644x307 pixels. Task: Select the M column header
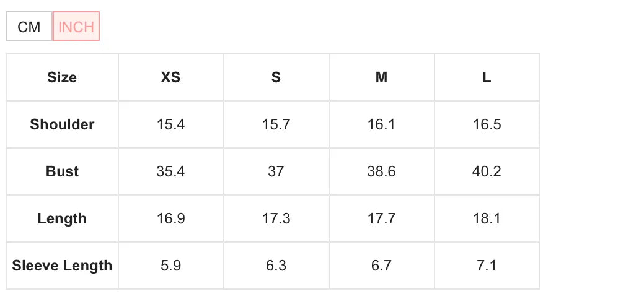pyautogui.click(x=381, y=77)
